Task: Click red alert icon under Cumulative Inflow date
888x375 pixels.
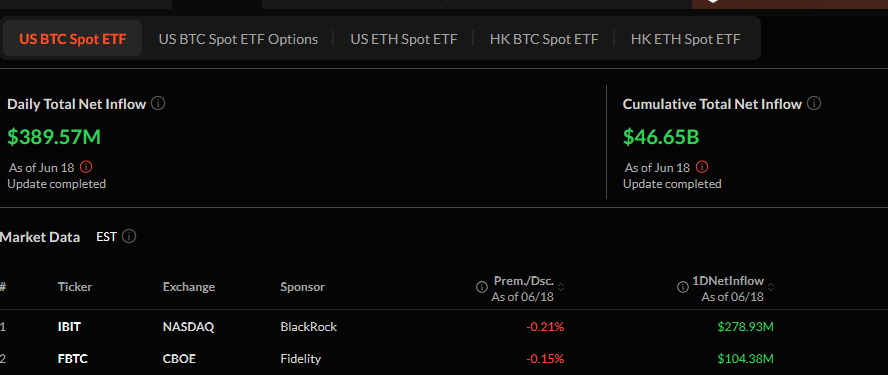Action: coord(702,167)
